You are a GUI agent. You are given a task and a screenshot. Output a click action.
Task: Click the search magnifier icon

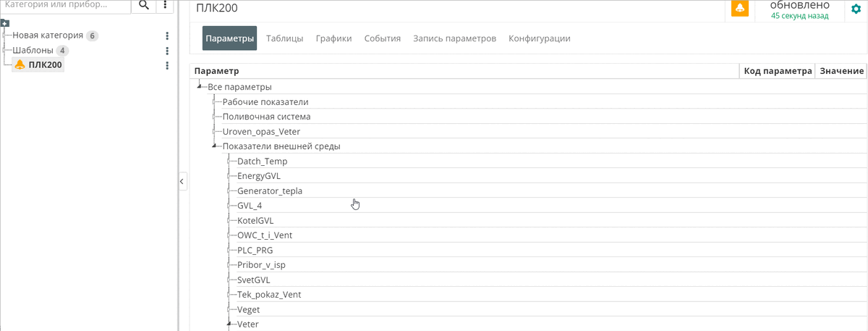pyautogui.click(x=144, y=5)
